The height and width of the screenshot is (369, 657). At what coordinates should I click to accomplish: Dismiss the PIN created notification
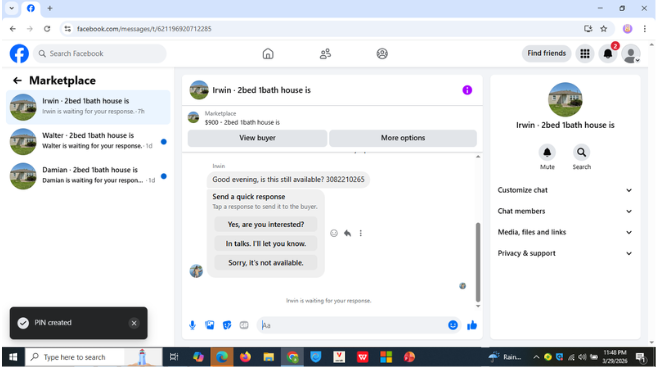134,323
